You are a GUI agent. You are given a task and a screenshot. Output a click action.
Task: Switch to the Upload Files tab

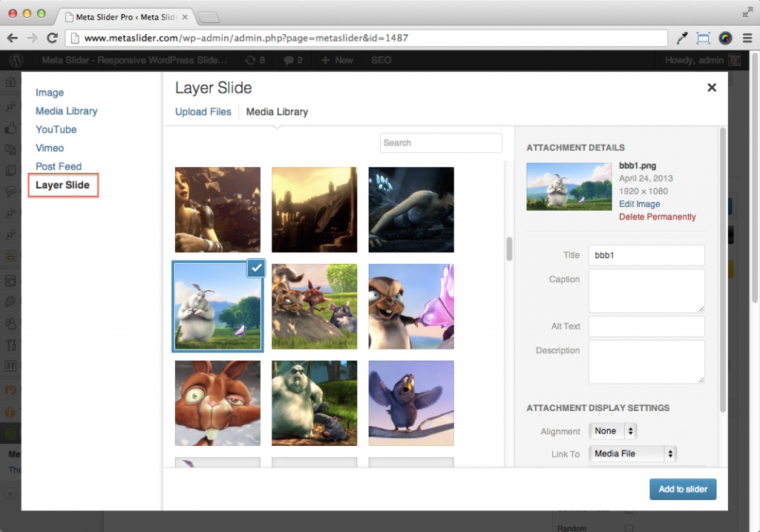(x=203, y=111)
